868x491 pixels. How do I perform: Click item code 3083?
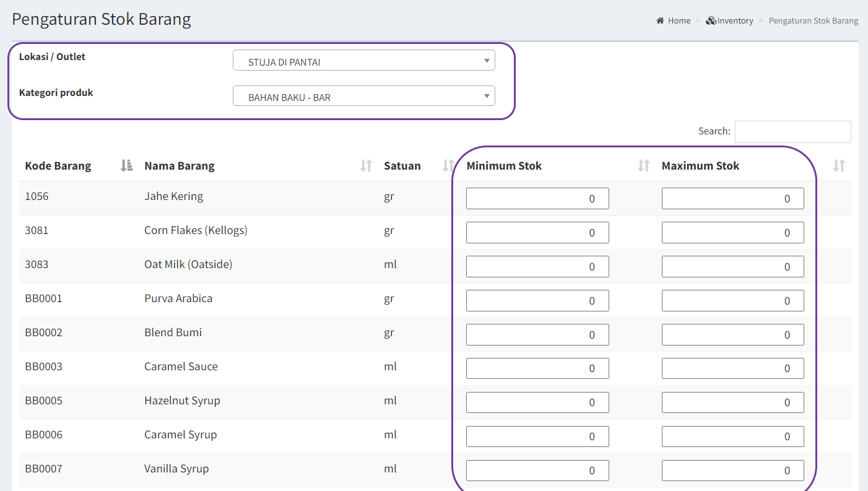click(37, 264)
